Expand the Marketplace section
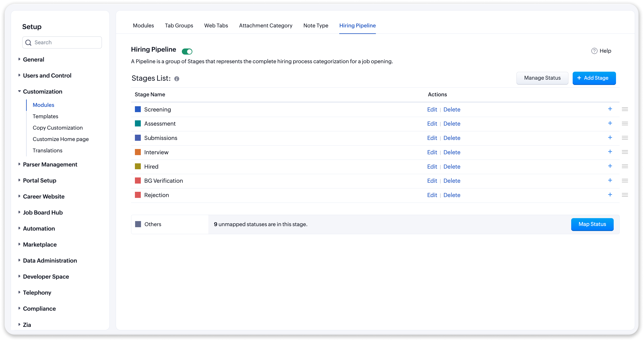This screenshot has width=644, height=341. coord(19,244)
